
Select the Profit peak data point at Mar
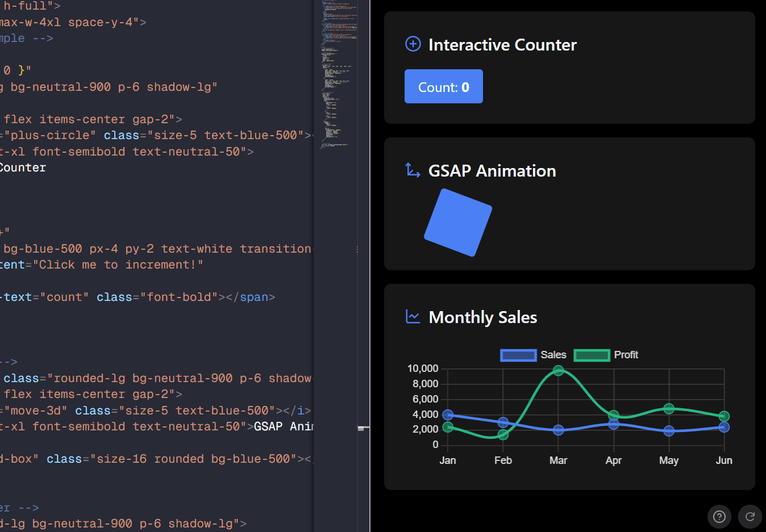click(x=558, y=371)
